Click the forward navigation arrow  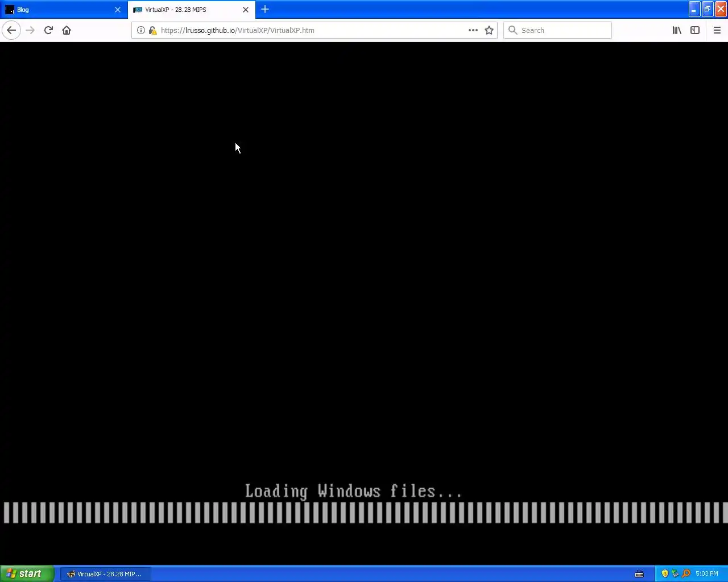click(30, 30)
